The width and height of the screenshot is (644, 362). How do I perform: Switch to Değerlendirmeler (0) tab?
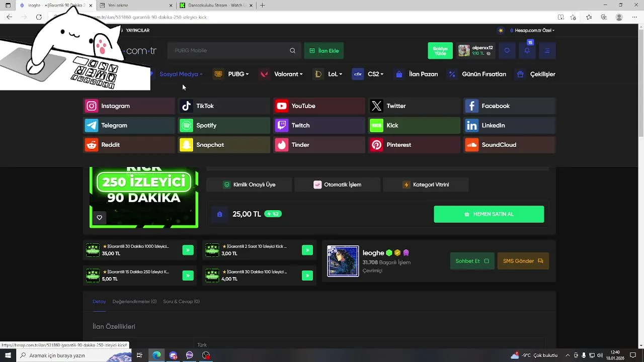[x=134, y=302]
